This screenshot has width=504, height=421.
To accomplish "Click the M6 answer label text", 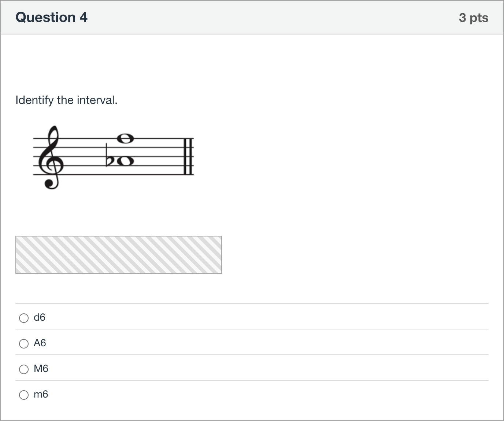I will (x=41, y=369).
